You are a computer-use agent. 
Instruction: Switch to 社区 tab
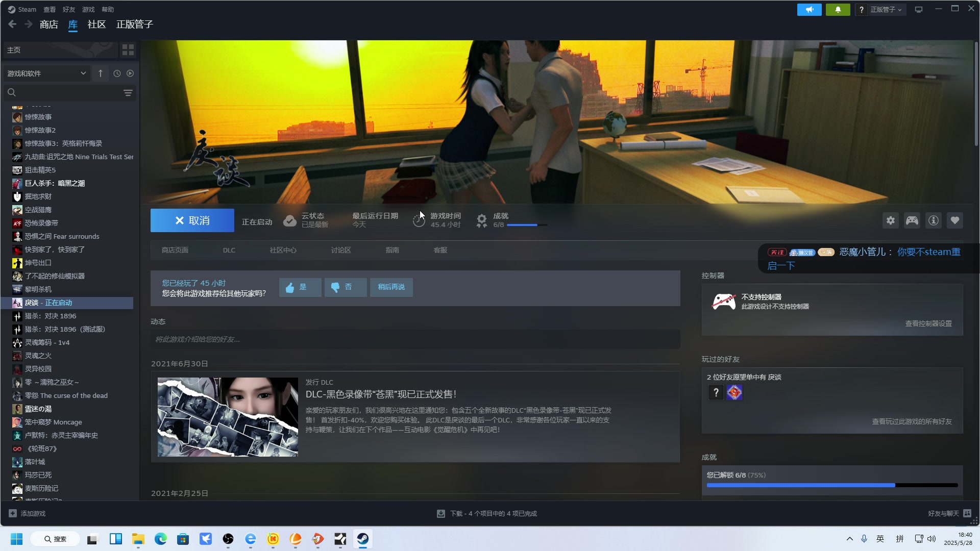click(x=96, y=24)
